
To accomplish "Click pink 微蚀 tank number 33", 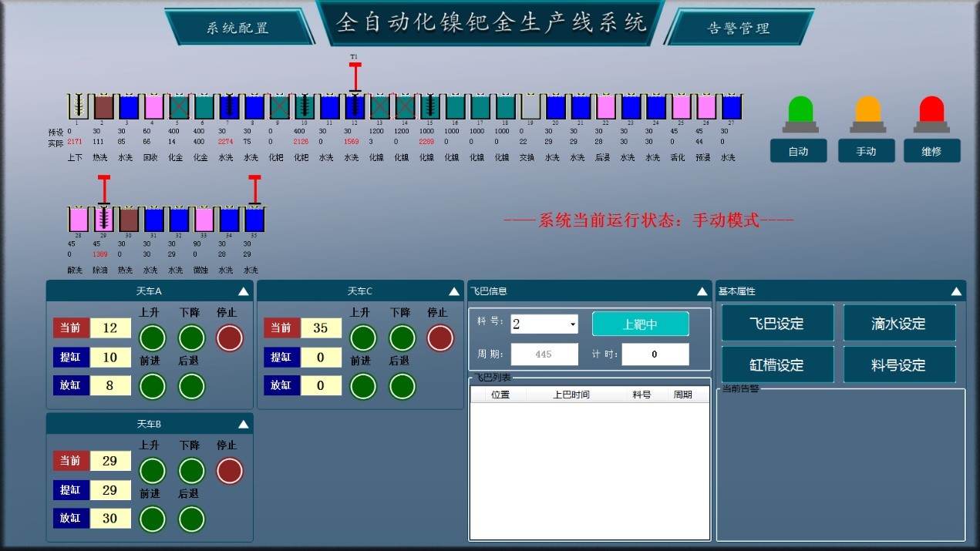I will point(204,220).
